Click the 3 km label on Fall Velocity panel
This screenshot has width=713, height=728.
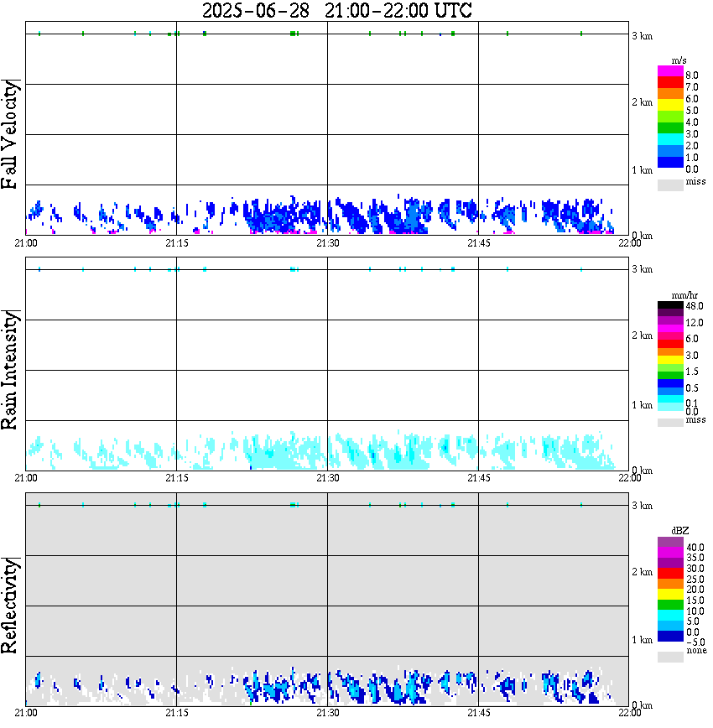click(x=642, y=36)
